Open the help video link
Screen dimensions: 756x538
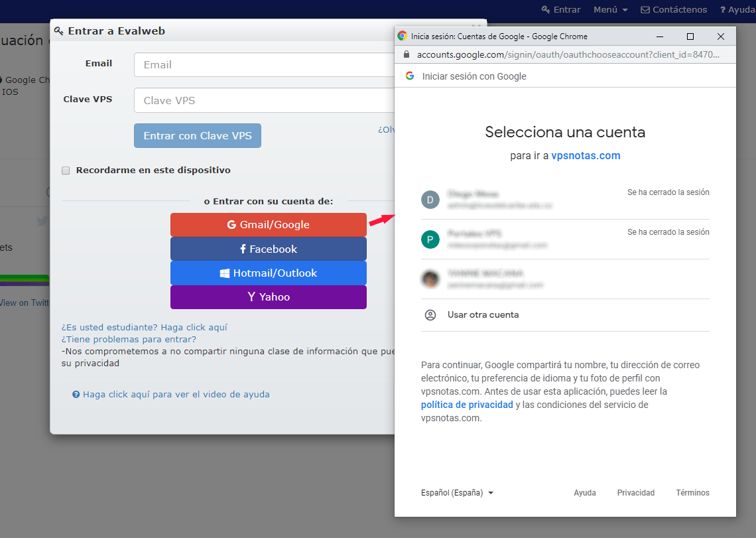tap(176, 394)
